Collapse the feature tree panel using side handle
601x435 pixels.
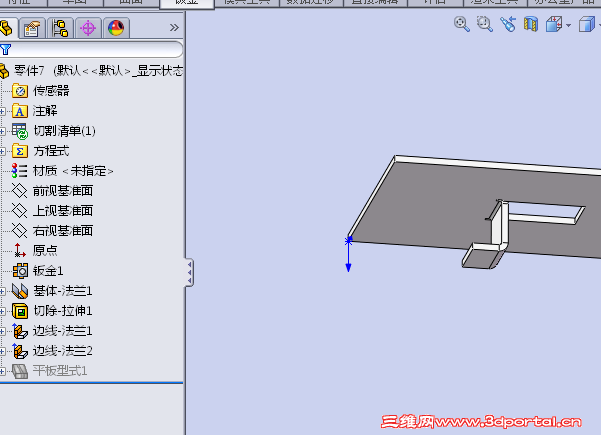[189, 272]
